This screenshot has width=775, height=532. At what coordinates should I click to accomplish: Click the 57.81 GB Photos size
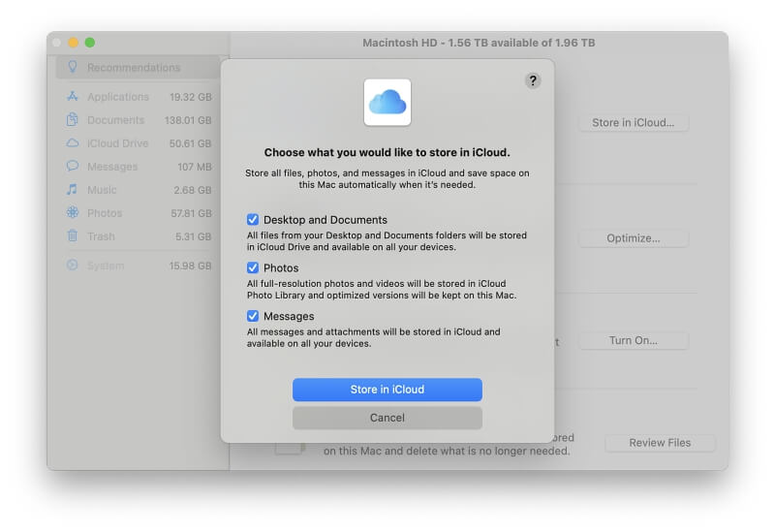tap(191, 213)
